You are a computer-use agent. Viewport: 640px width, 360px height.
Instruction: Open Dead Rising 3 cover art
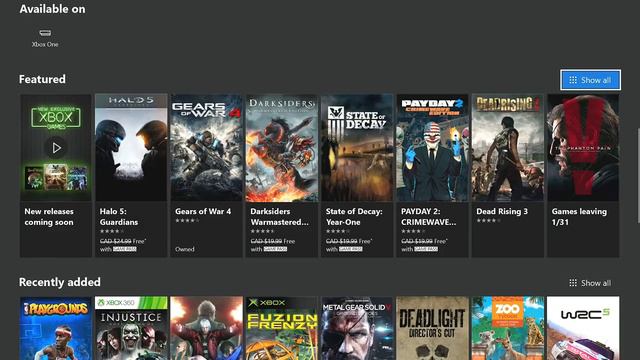(507, 147)
